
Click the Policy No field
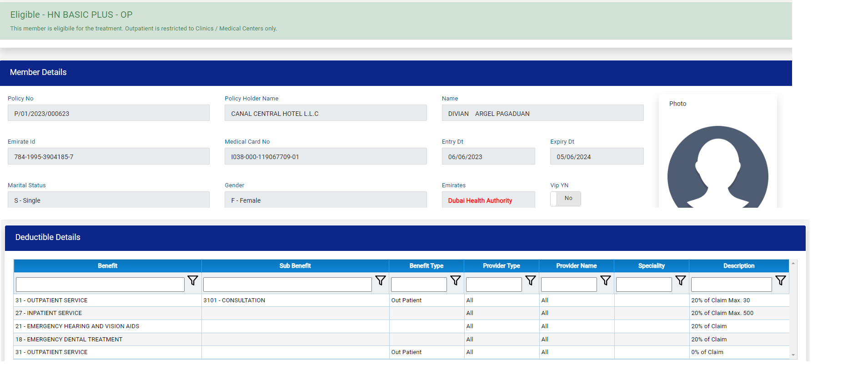pos(108,113)
